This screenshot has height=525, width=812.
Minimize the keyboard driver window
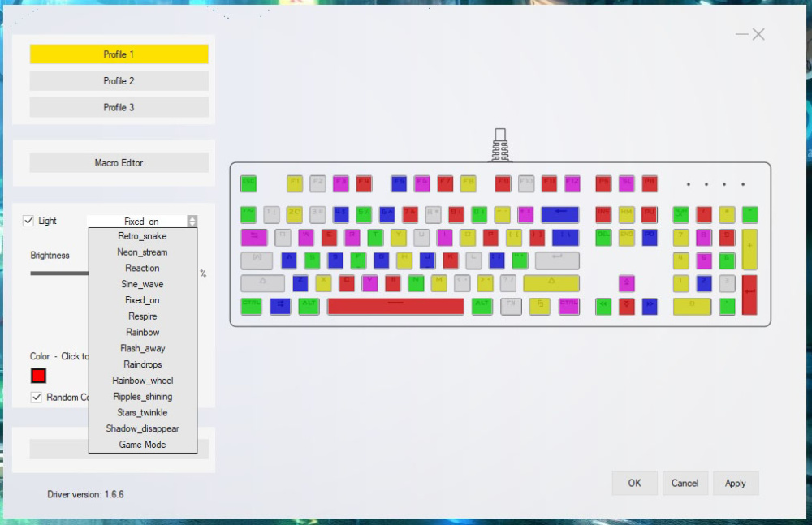point(741,35)
